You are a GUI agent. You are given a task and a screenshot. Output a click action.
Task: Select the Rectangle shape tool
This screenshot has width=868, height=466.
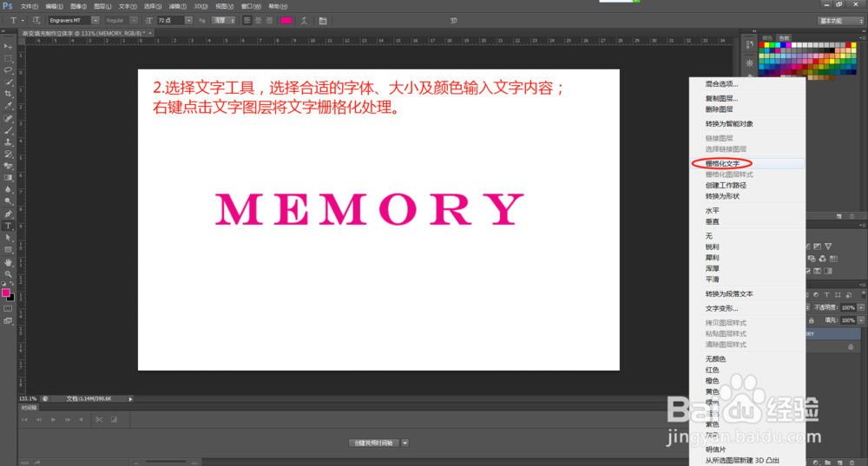pyautogui.click(x=9, y=250)
